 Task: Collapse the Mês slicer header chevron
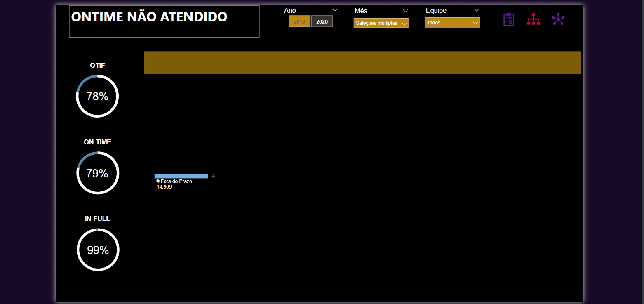[405, 11]
